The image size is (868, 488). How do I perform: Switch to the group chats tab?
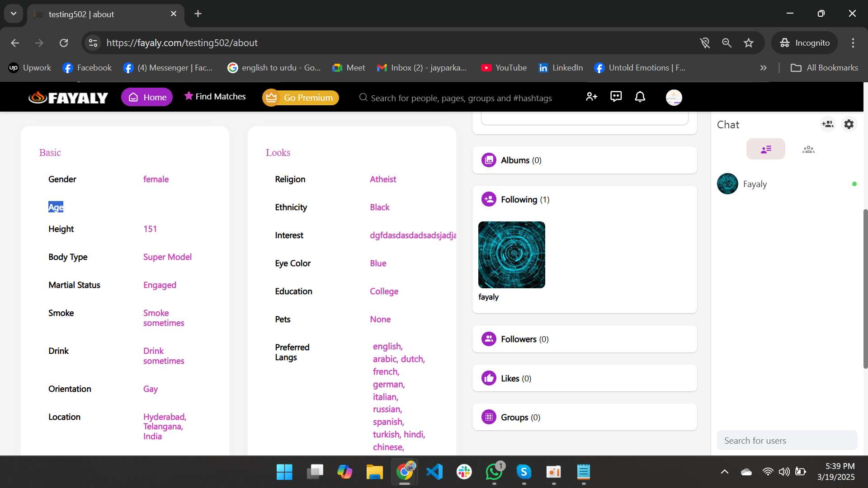click(x=808, y=150)
